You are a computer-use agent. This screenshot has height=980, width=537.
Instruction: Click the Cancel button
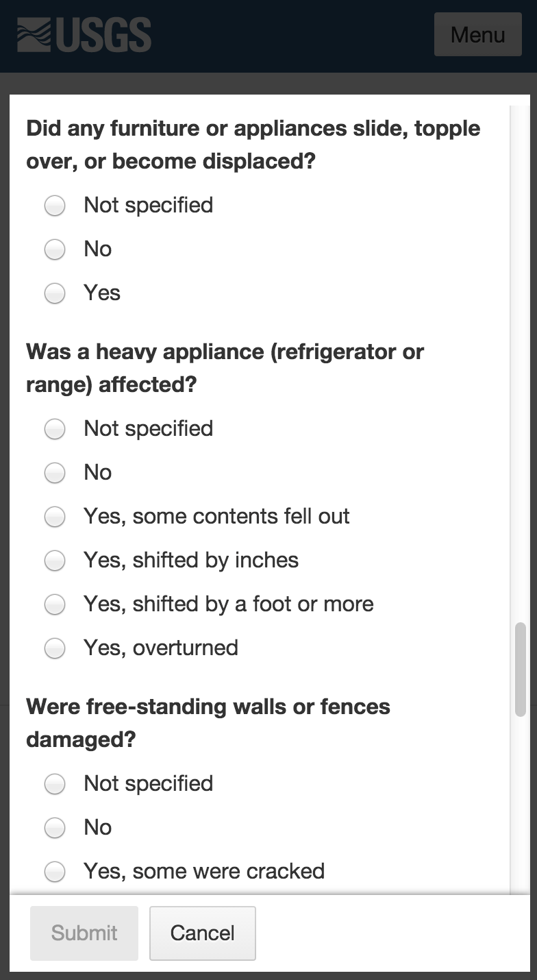[x=202, y=933]
